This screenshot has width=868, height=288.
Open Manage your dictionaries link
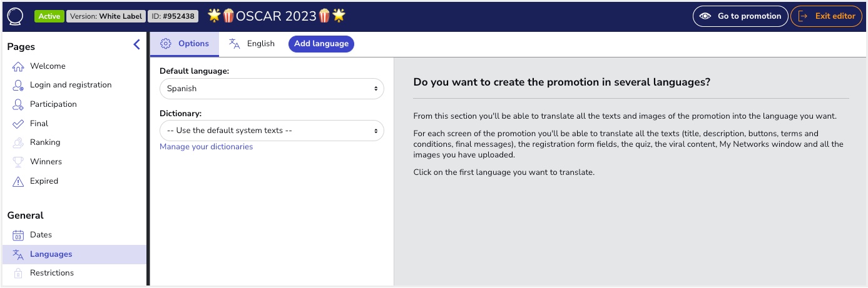tap(207, 147)
